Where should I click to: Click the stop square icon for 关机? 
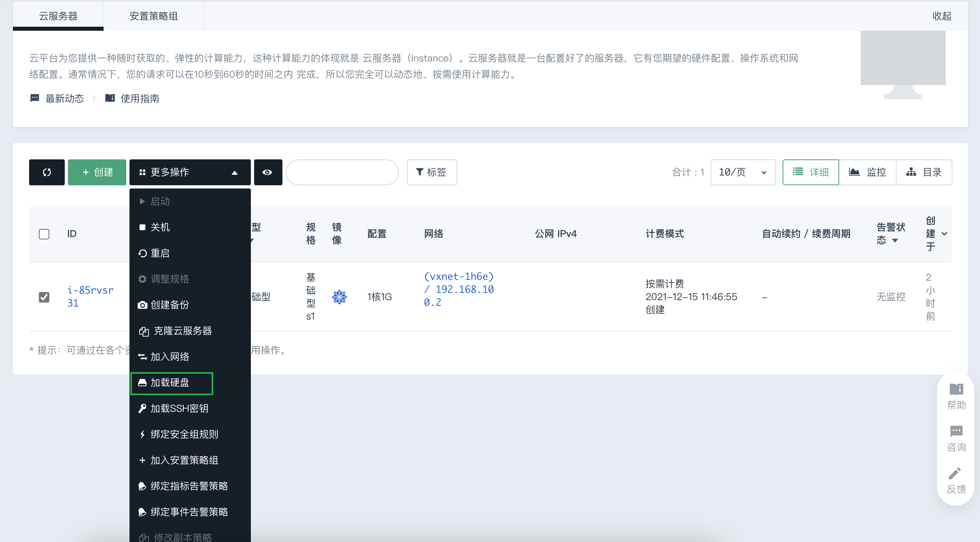pos(142,227)
